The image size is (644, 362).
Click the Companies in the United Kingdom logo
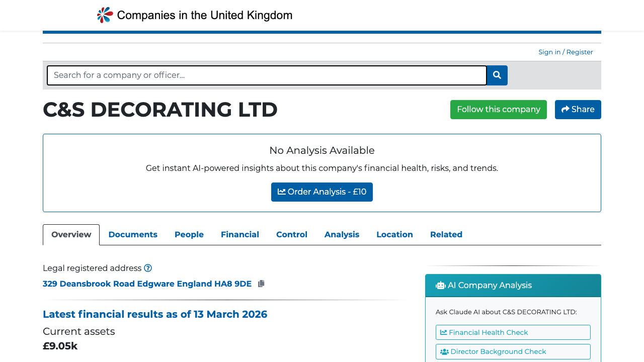tap(194, 15)
